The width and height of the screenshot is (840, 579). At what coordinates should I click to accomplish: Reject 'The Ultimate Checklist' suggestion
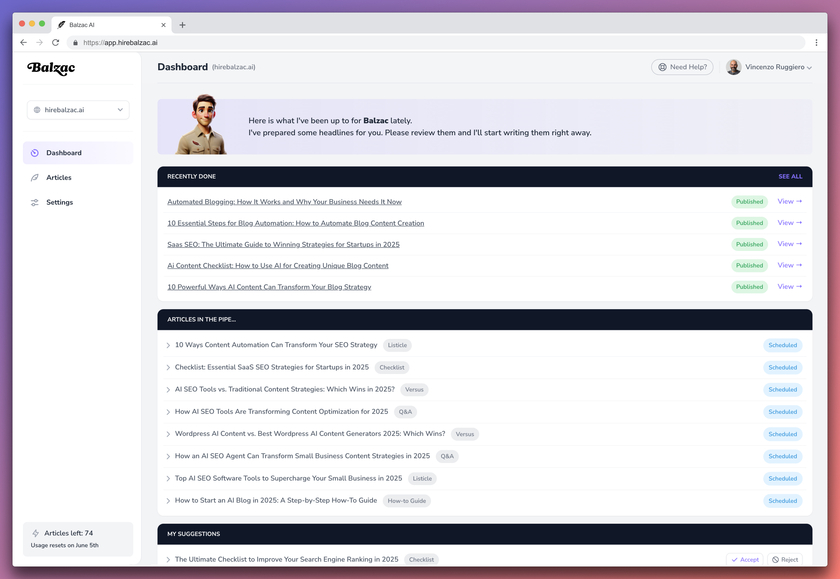click(x=785, y=559)
